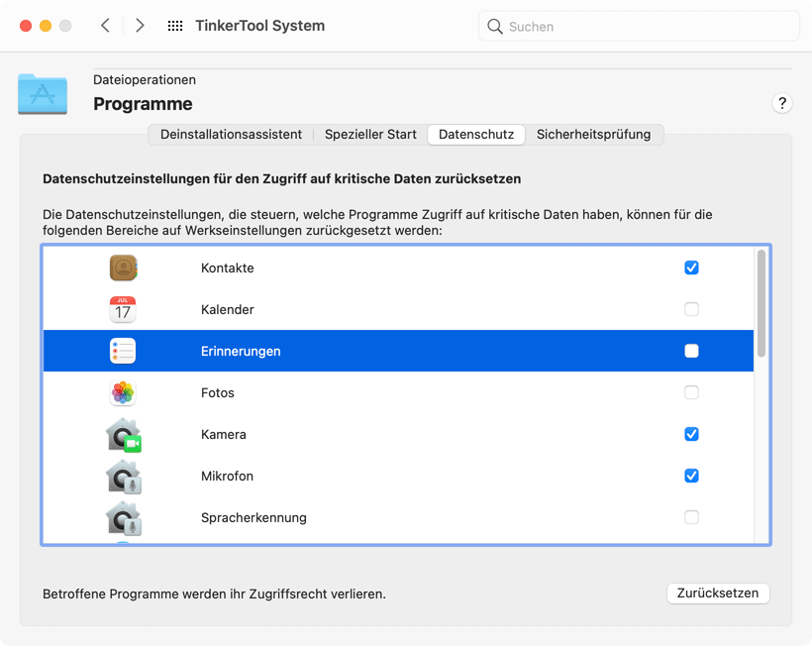Uncheck the Kamera checkbox
The width and height of the screenshot is (812, 646).
coord(691,434)
